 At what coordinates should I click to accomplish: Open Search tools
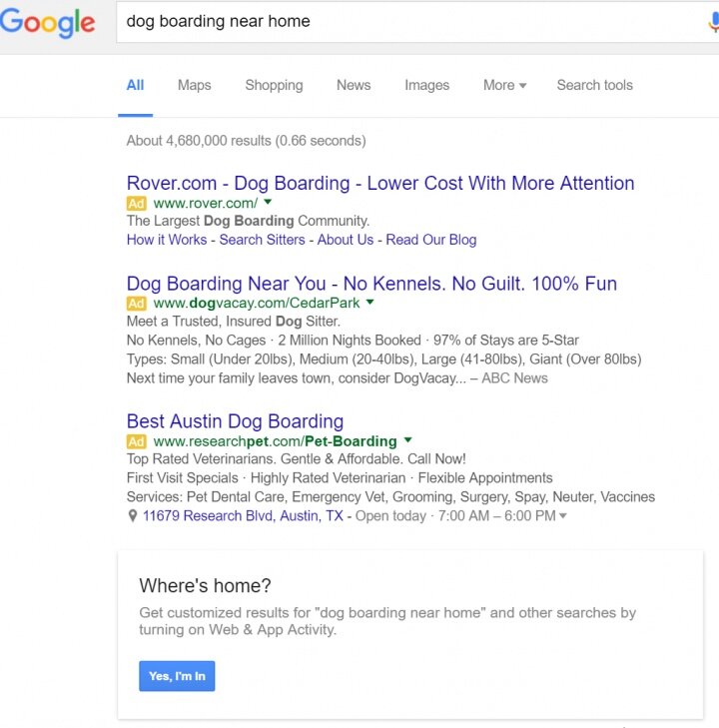tap(594, 86)
